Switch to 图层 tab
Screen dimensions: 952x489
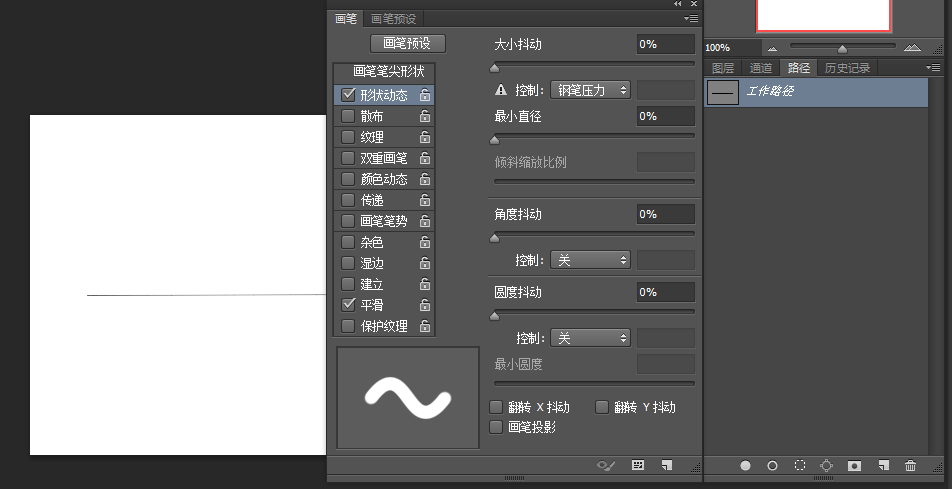click(x=722, y=68)
